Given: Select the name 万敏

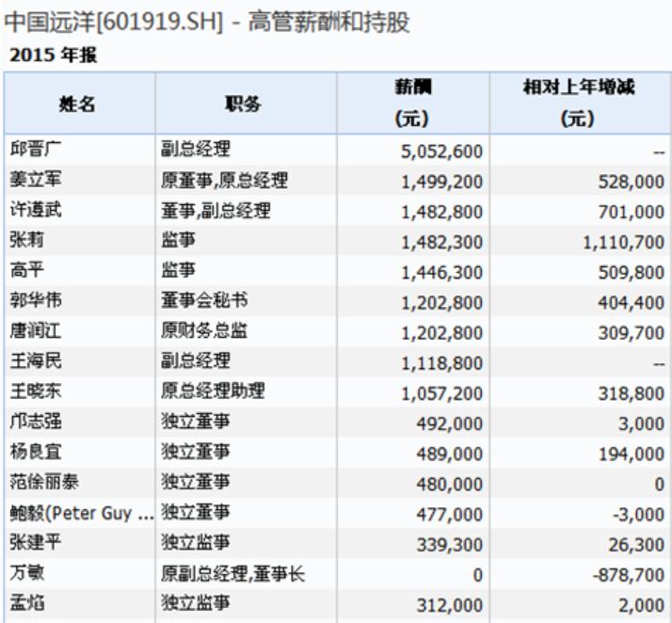Looking at the screenshot, I should pos(27,572).
